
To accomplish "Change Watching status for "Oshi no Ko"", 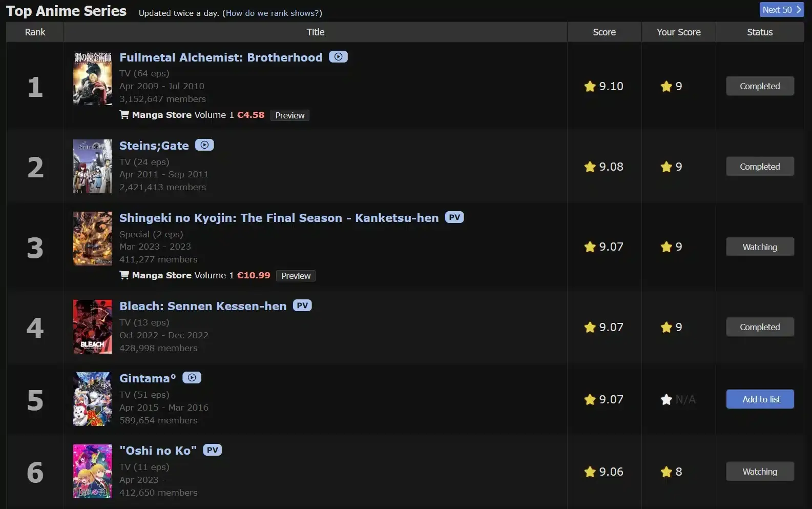I will 760,472.
